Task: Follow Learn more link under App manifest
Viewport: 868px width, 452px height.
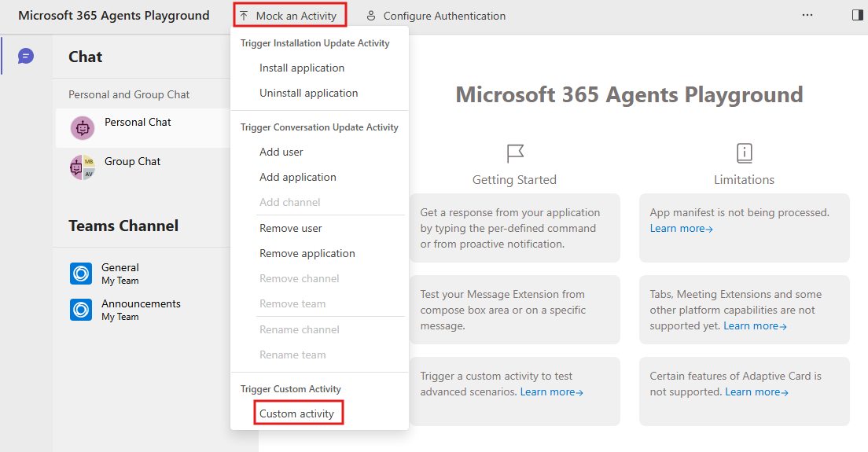Action: (x=681, y=229)
